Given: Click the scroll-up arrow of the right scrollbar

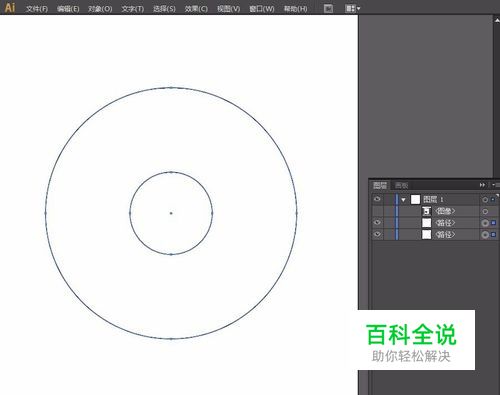Looking at the screenshot, I should [x=497, y=20].
